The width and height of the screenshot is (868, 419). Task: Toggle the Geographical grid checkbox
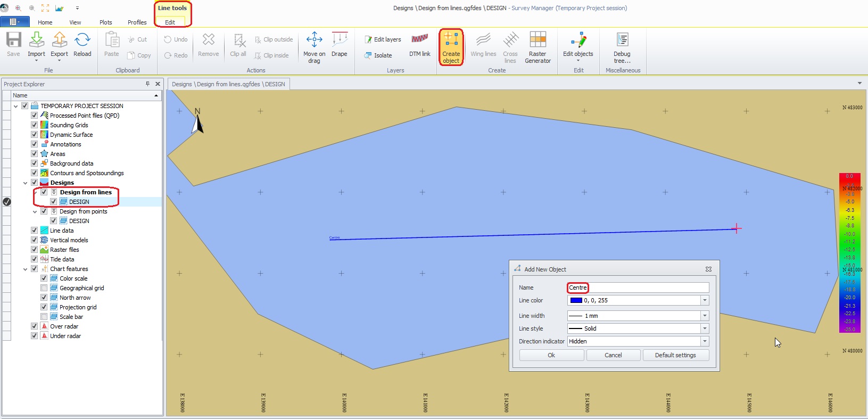[44, 288]
